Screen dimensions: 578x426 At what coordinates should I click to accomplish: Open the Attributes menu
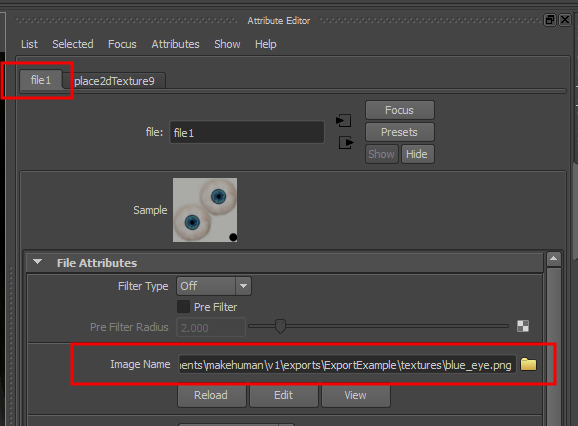pyautogui.click(x=175, y=44)
